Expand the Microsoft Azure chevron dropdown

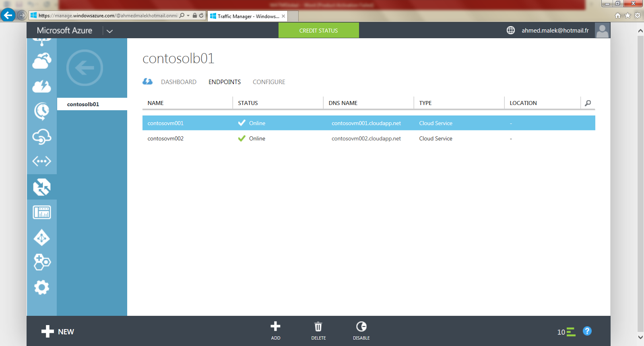tap(109, 31)
